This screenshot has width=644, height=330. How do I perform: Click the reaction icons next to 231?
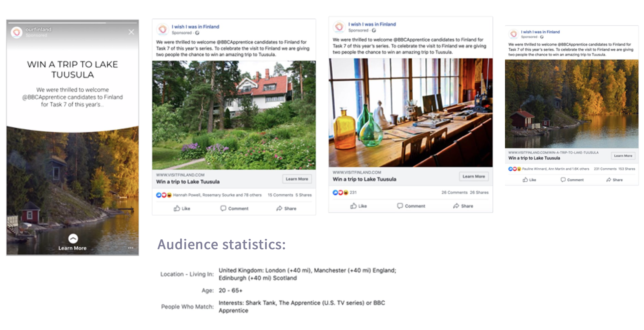pyautogui.click(x=340, y=192)
